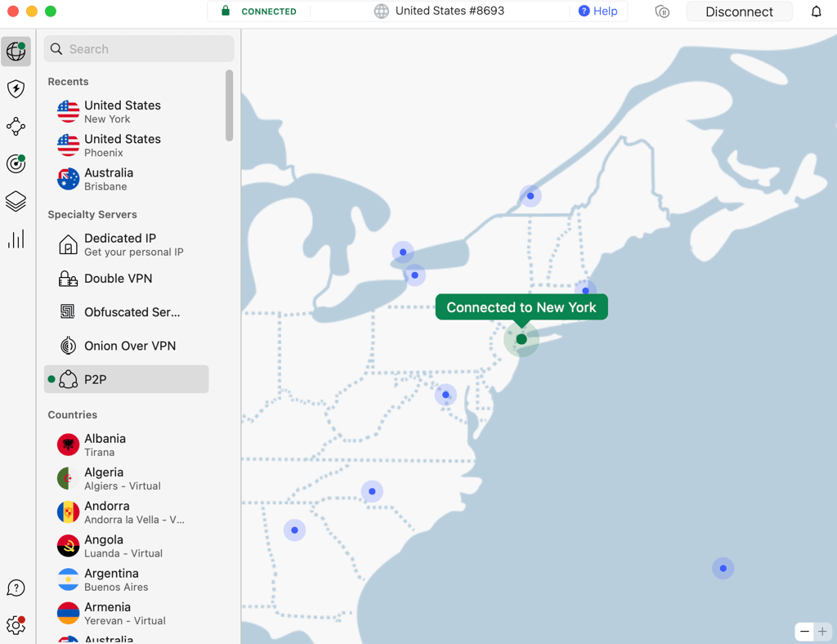837x644 pixels.
Task: Select recent United States Phoenix
Action: 123,145
